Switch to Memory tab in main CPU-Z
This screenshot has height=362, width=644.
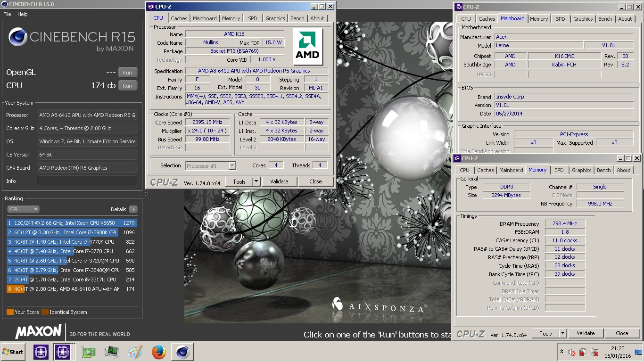[231, 18]
